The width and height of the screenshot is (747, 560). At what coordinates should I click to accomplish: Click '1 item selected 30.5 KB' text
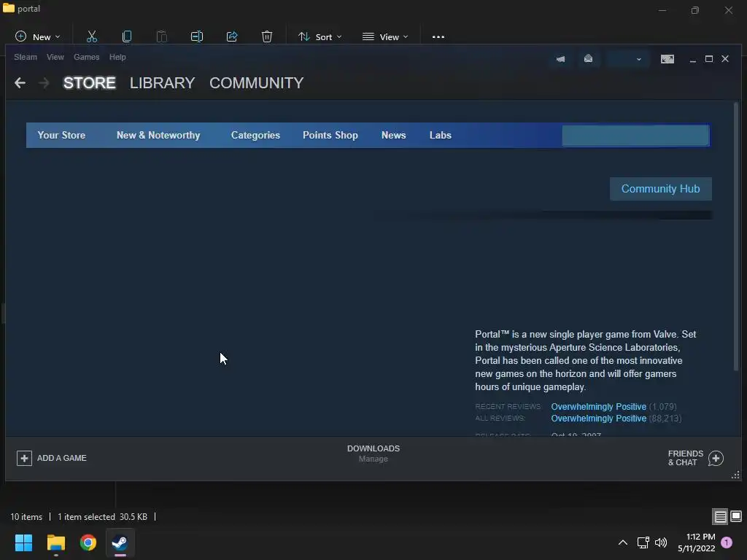pyautogui.click(x=102, y=517)
